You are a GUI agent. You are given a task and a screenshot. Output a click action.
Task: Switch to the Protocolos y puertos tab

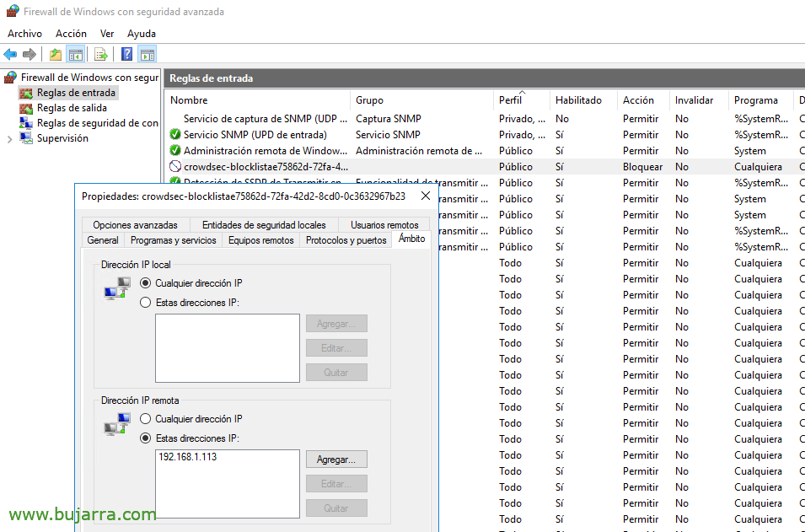click(346, 239)
